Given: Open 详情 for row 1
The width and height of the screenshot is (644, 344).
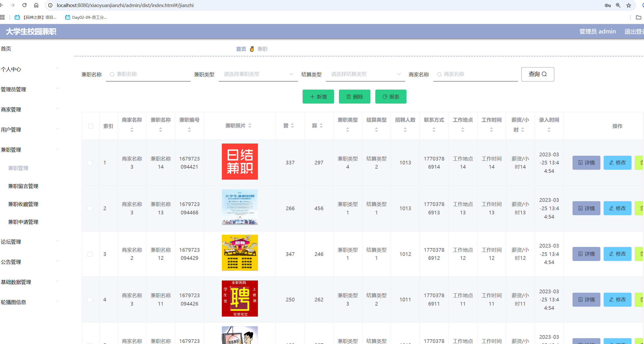Looking at the screenshot, I should [586, 163].
